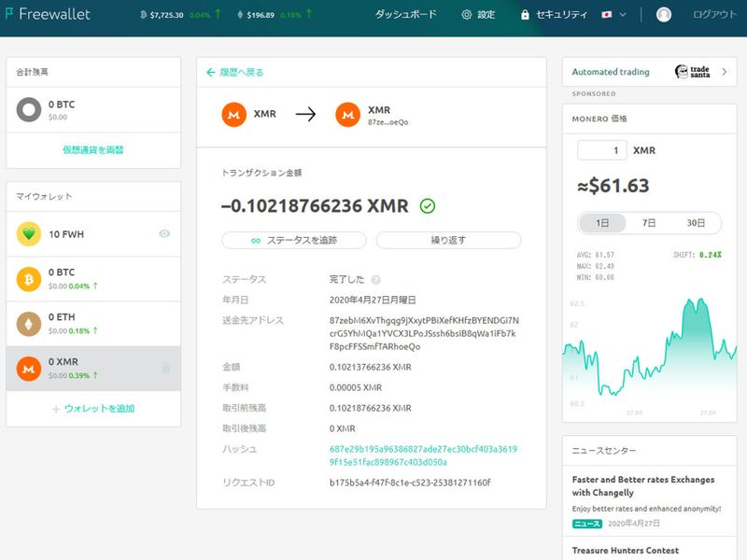Viewport: 747px width, 560px height.
Task: Click the green heart FWH coin icon
Action: click(x=29, y=234)
